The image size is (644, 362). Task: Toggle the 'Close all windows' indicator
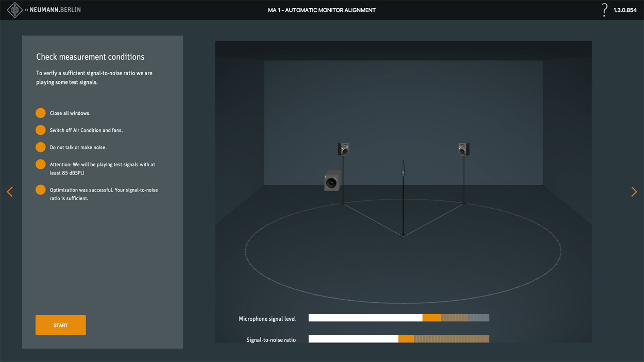[x=41, y=113]
